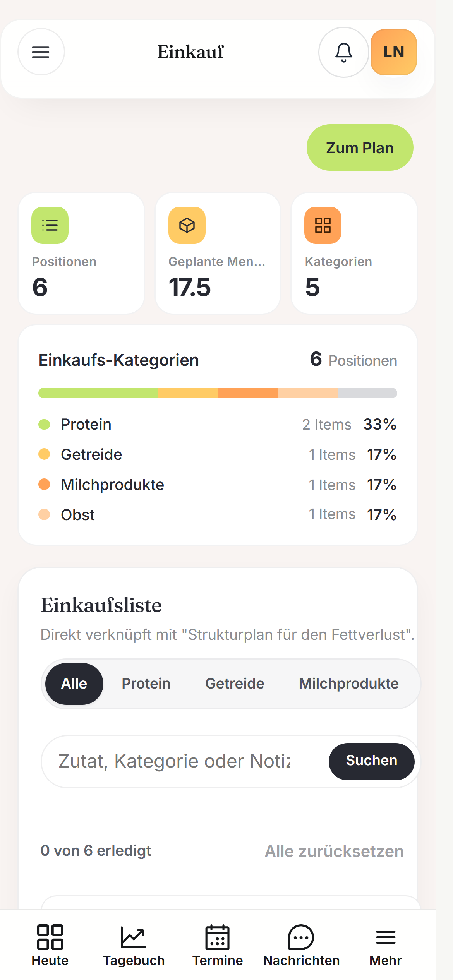Filter list by Milchprodukte

pyautogui.click(x=349, y=684)
